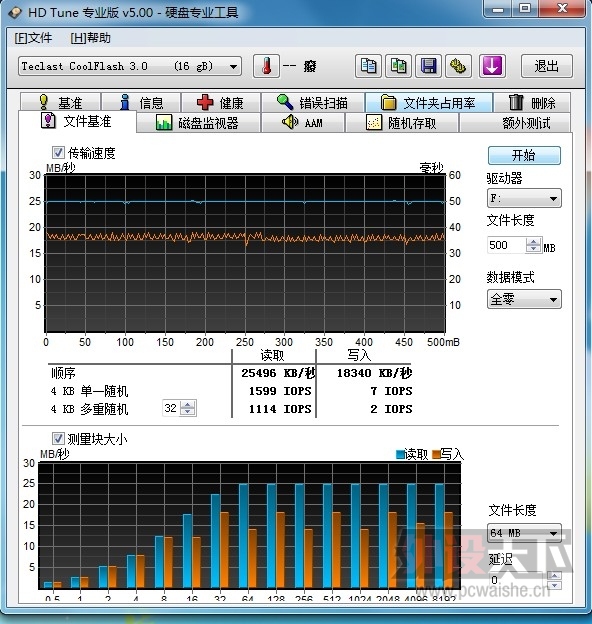Minimize the HD Tune window

tap(498, 9)
